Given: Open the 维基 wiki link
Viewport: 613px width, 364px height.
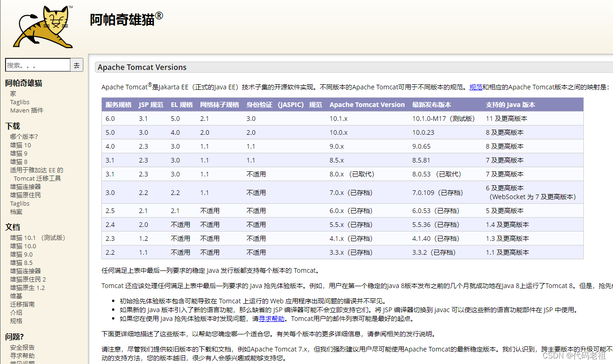Looking at the screenshot, I should (16, 296).
